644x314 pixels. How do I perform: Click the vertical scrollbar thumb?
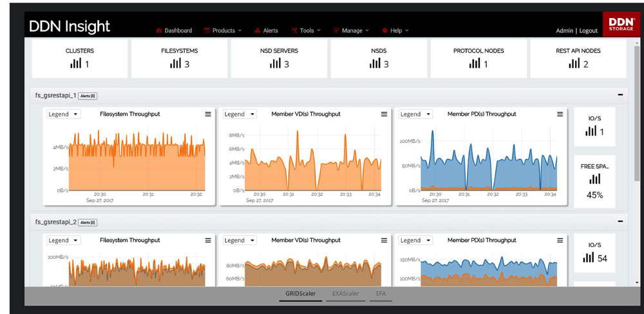pos(637,113)
